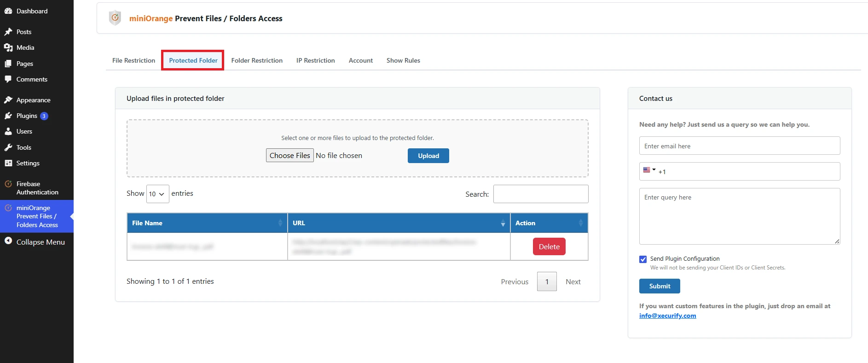Click the Tools wrench icon
This screenshot has height=363, width=868.
(x=8, y=147)
